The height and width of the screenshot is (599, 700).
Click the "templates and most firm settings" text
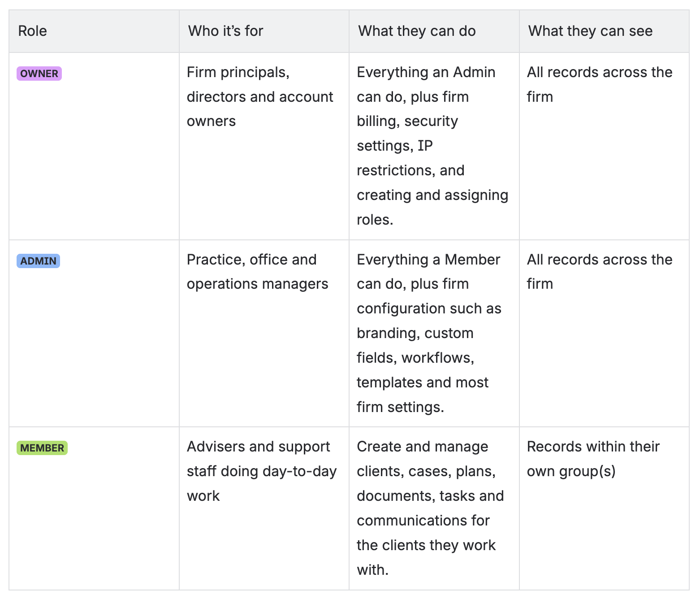423,395
